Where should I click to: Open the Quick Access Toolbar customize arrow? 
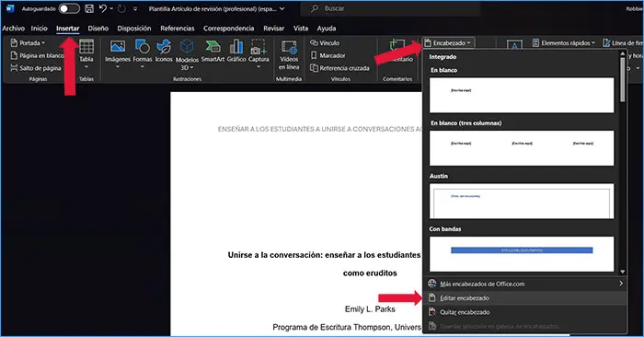(135, 8)
